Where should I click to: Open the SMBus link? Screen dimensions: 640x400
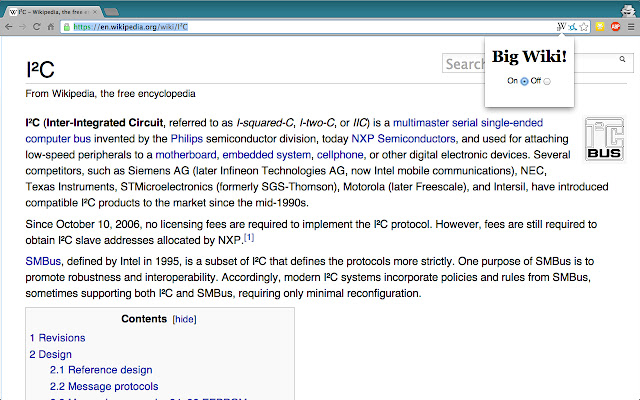pos(43,261)
